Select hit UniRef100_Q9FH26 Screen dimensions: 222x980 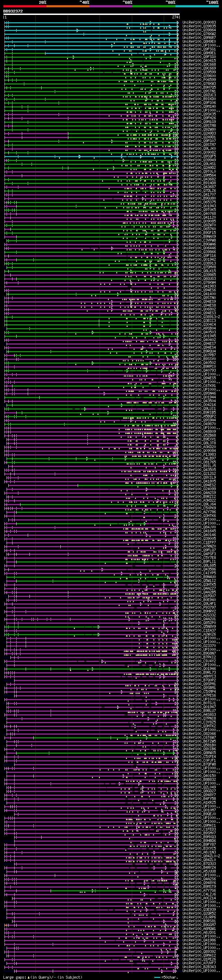pyautogui.click(x=199, y=118)
